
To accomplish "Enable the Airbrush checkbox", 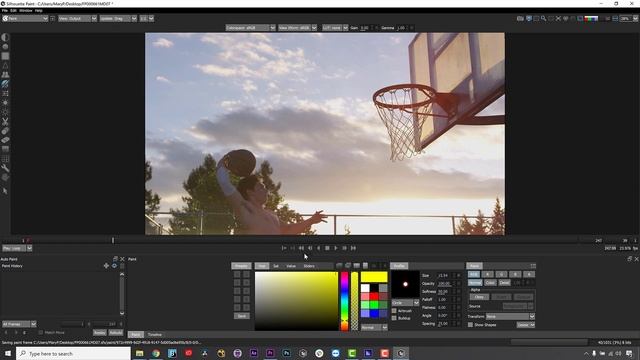I will (x=394, y=311).
